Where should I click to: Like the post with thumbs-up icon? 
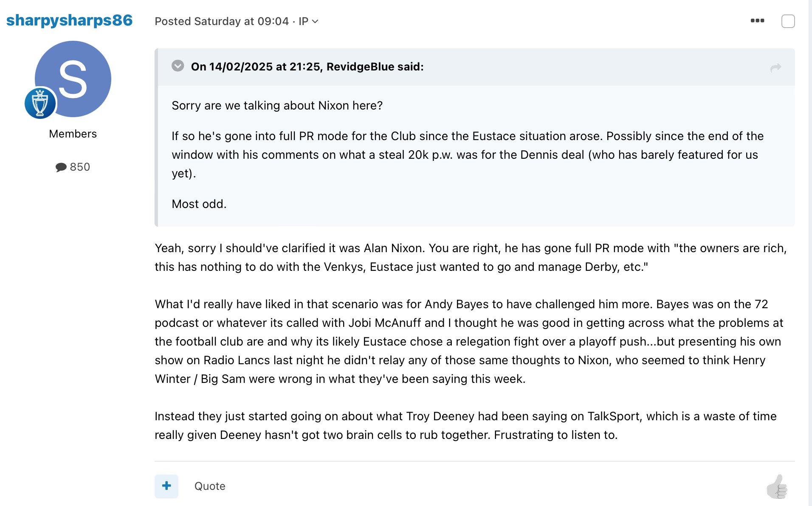click(777, 487)
